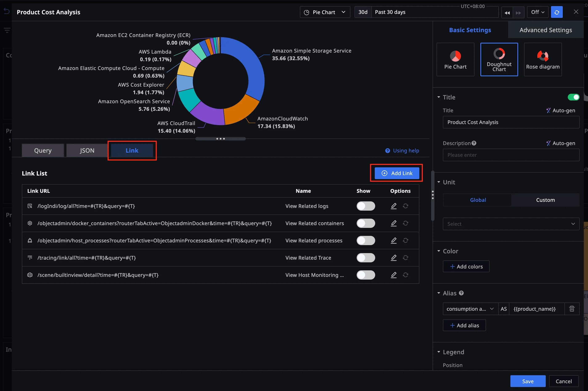Edit the View Related Trace link
Screen dimensions: 588x391
pyautogui.click(x=393, y=258)
